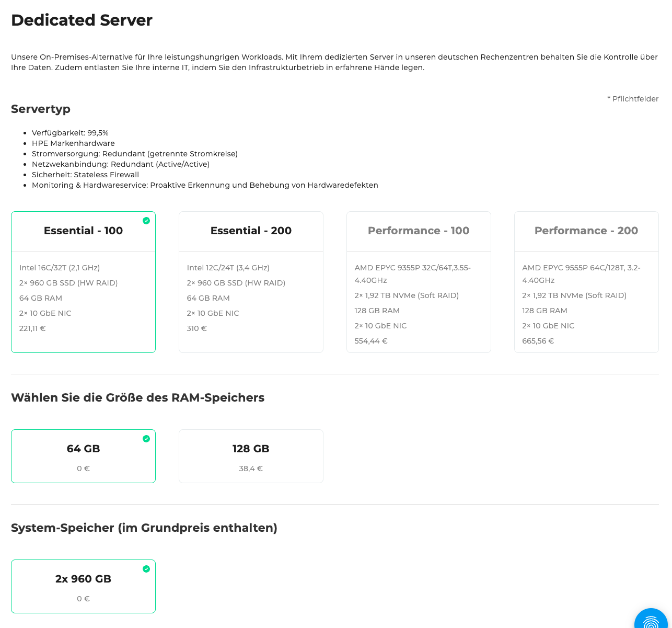Click the 310 € price on Essential - 200
Image resolution: width=672 pixels, height=628 pixels.
(196, 328)
